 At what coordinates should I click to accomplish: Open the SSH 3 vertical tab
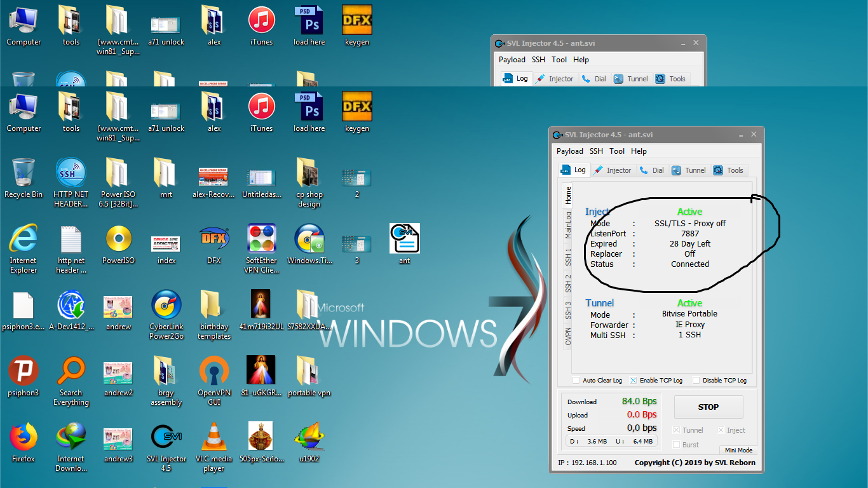(x=568, y=310)
